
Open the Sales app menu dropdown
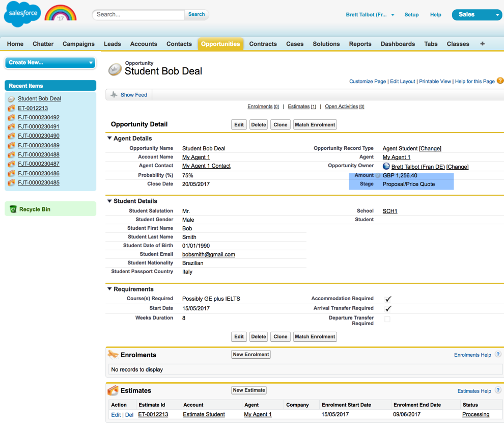pyautogui.click(x=477, y=15)
